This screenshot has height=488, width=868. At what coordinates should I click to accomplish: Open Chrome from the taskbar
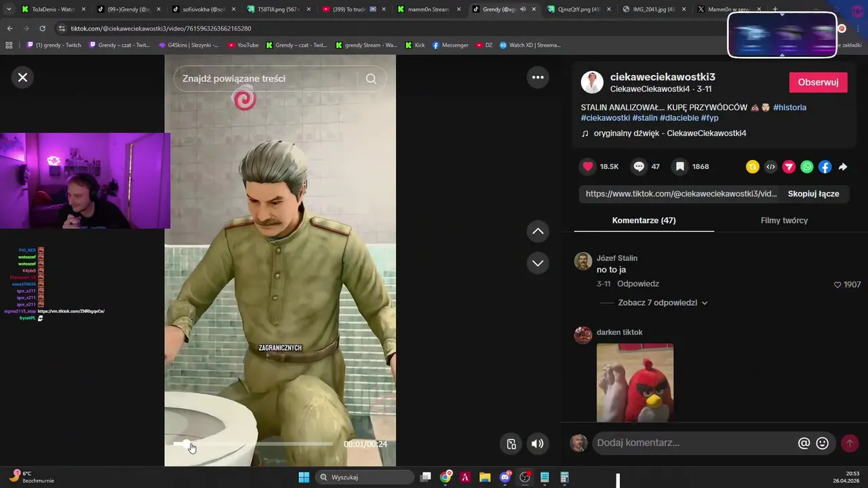point(446,477)
